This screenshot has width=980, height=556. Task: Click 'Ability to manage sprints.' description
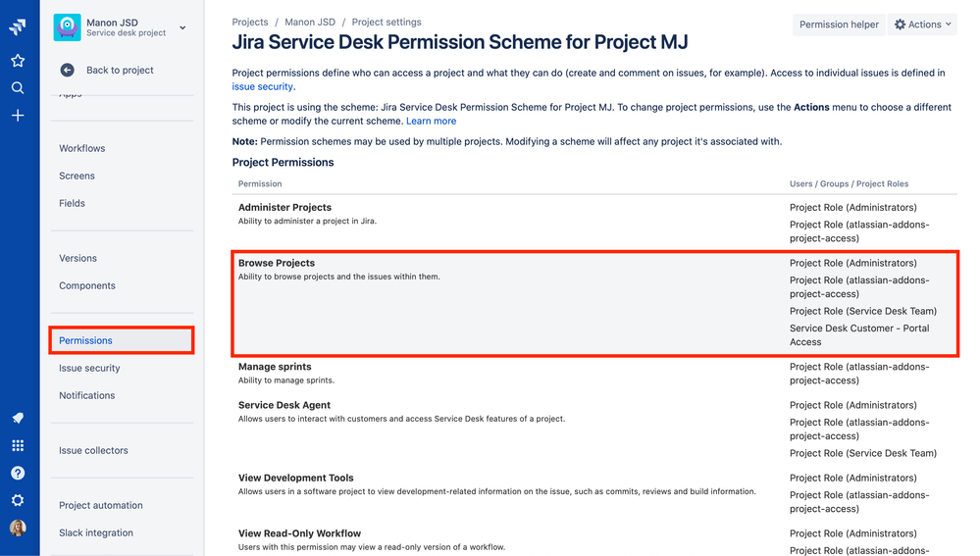286,380
